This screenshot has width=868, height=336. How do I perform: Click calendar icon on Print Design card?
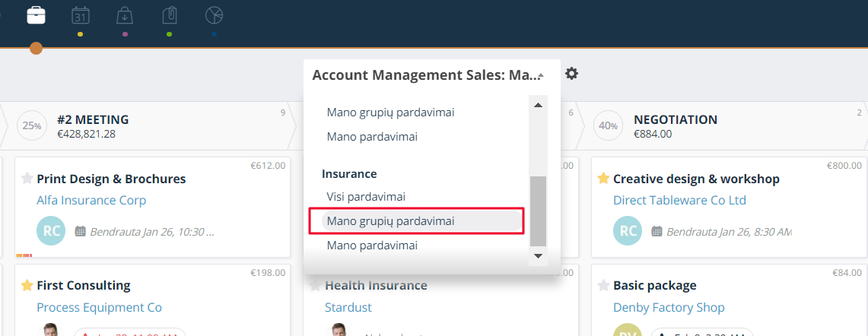[81, 231]
